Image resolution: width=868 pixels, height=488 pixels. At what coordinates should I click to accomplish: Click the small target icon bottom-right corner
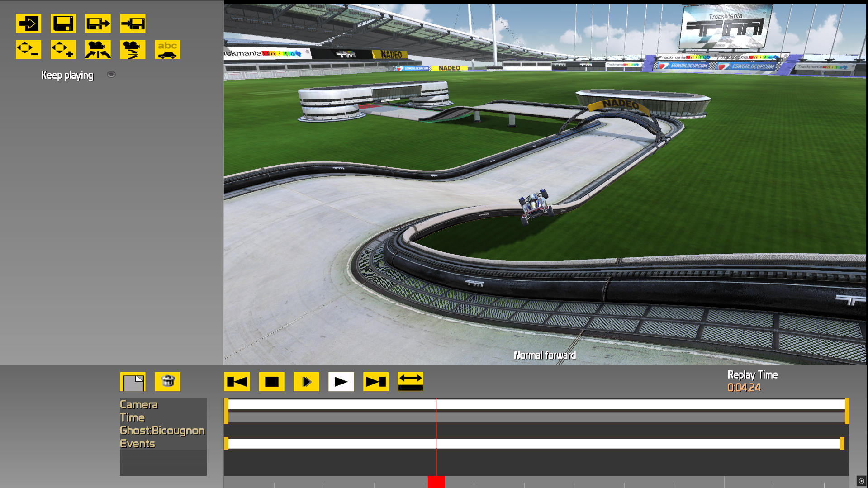[861, 481]
